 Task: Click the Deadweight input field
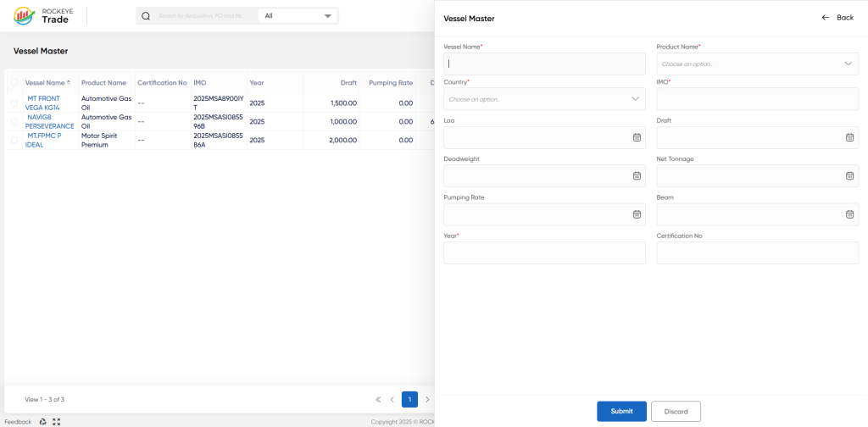pyautogui.click(x=545, y=176)
